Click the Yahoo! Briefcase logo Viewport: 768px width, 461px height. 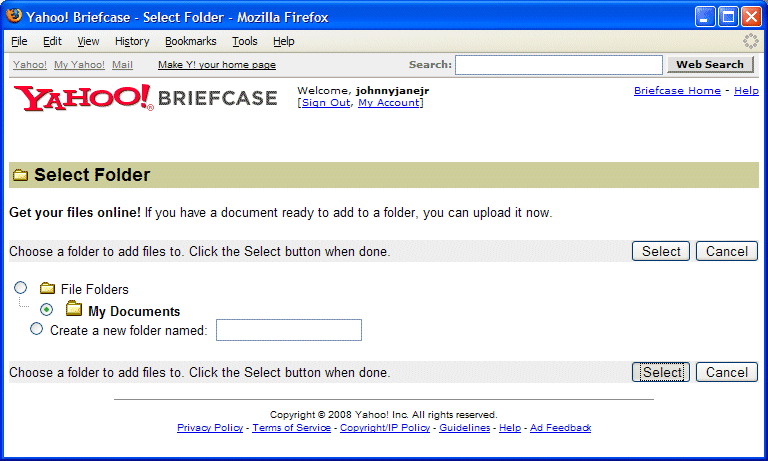click(x=145, y=98)
